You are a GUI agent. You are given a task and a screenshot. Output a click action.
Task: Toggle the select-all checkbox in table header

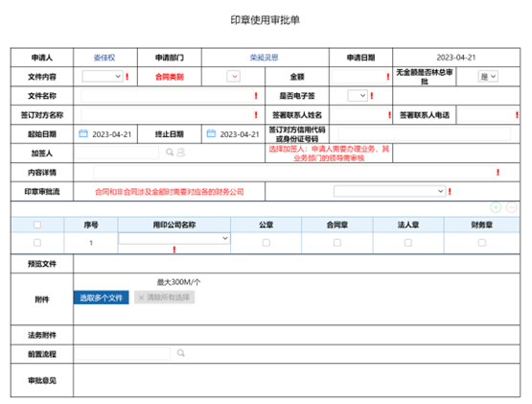[x=37, y=225]
